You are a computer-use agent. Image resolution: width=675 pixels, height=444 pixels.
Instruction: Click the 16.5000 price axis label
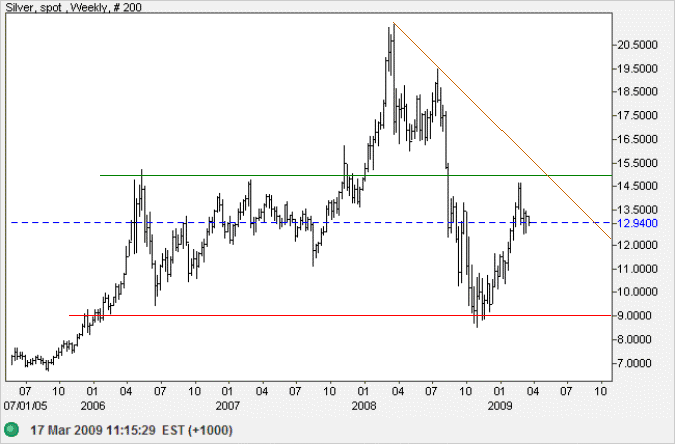tap(638, 139)
